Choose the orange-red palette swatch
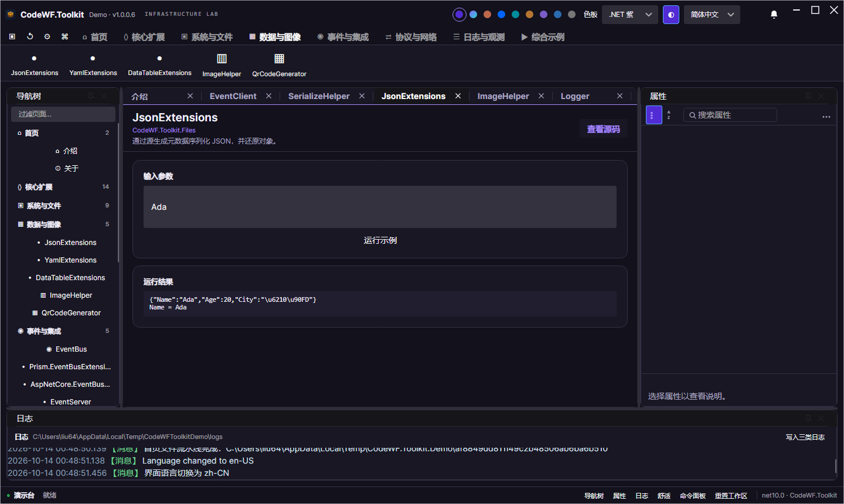844x504 pixels. (x=487, y=15)
